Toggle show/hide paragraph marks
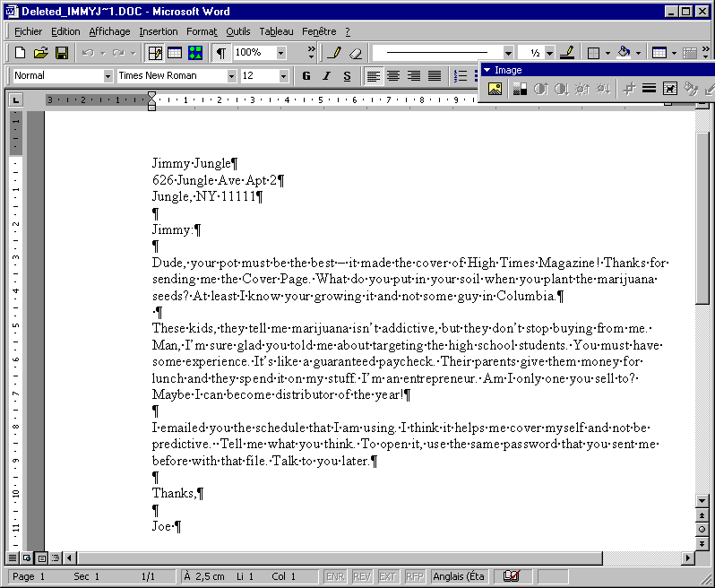The image size is (715, 588). (220, 53)
